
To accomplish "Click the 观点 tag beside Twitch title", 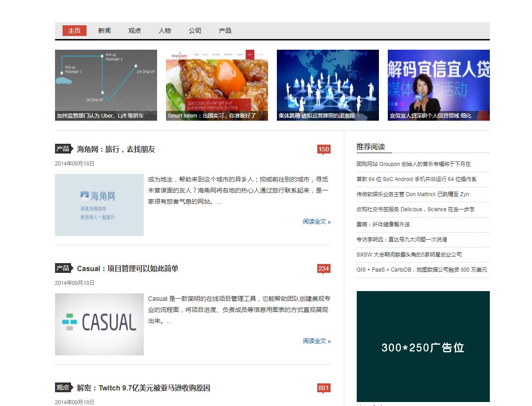I will pyautogui.click(x=63, y=388).
